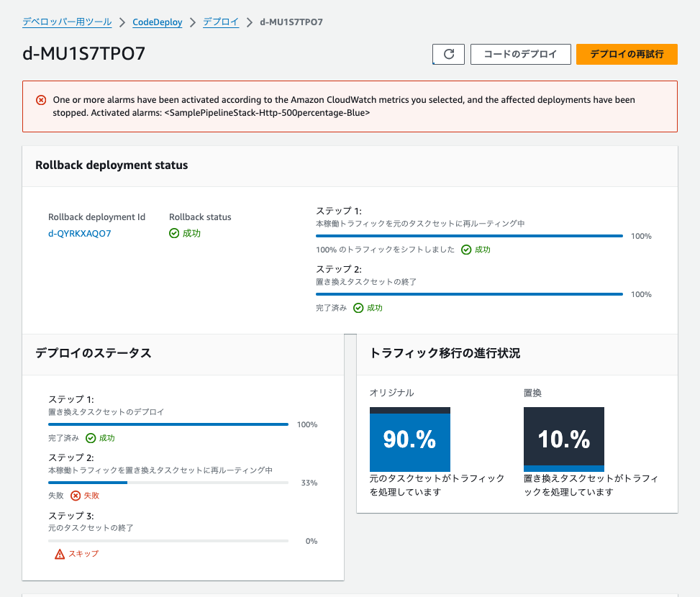Click the 失敗 error icon in ステップ 2
Screen dimensions: 700x597
pyautogui.click(x=76, y=496)
